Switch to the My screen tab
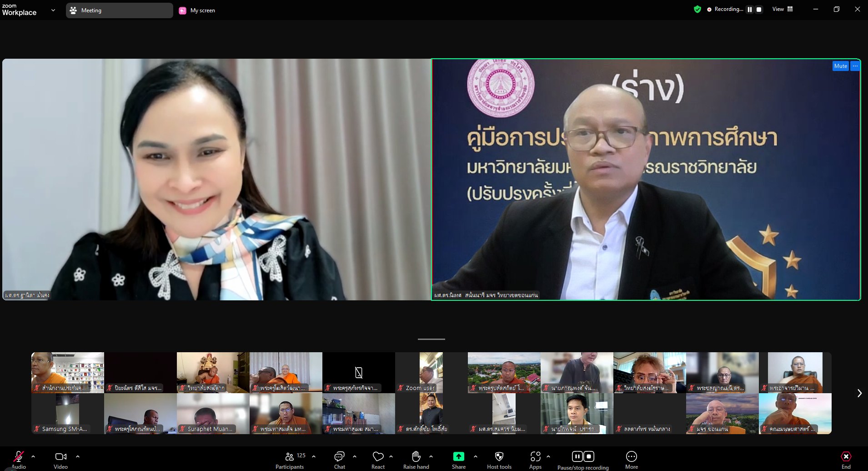This screenshot has height=471, width=868. click(197, 10)
